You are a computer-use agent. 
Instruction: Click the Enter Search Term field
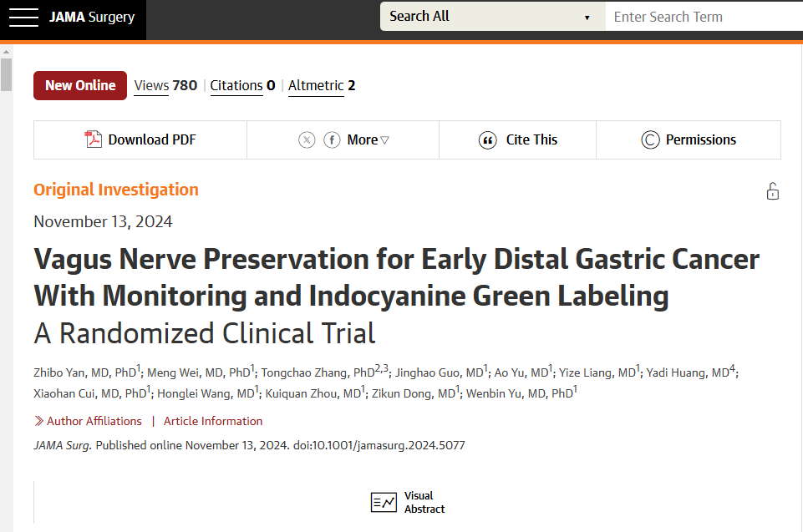point(704,17)
